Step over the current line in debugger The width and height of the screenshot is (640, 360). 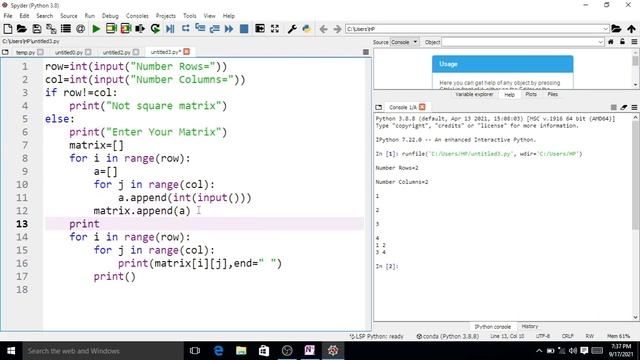pyautogui.click(x=185, y=29)
